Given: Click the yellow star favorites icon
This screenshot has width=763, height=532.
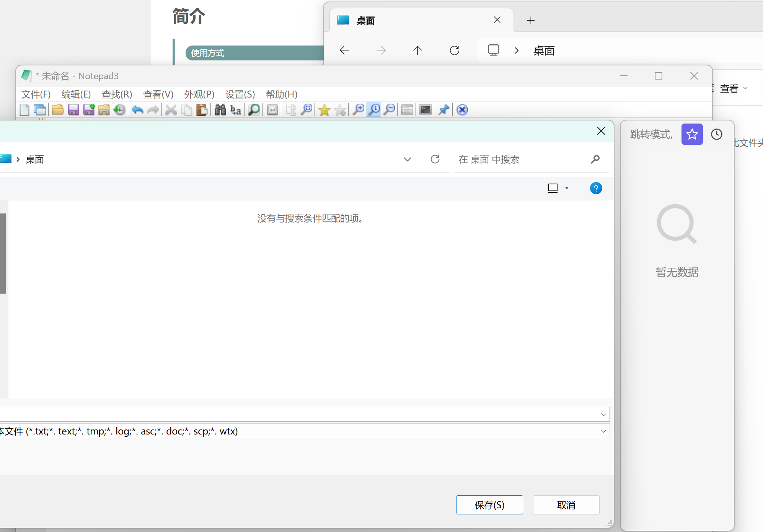Looking at the screenshot, I should point(324,110).
